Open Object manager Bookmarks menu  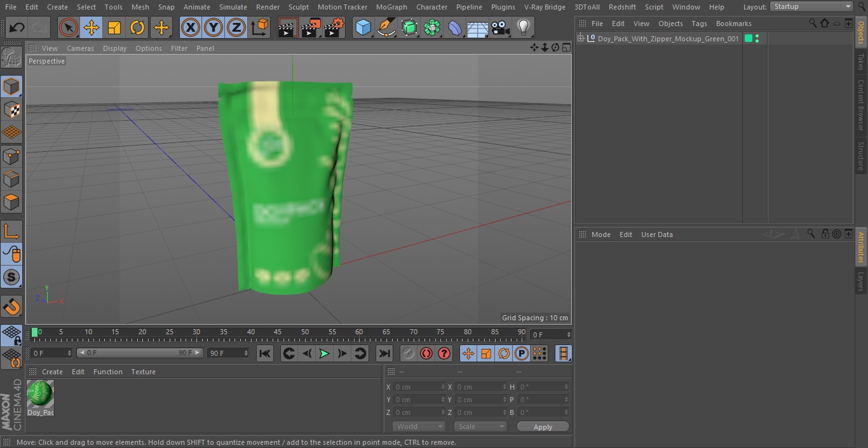[x=733, y=24]
